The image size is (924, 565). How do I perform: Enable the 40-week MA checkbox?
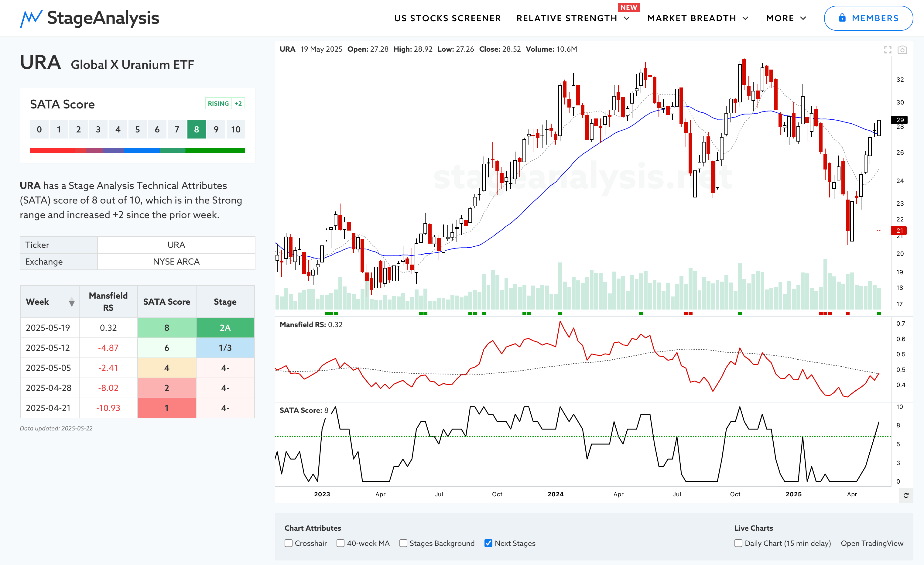(x=340, y=543)
